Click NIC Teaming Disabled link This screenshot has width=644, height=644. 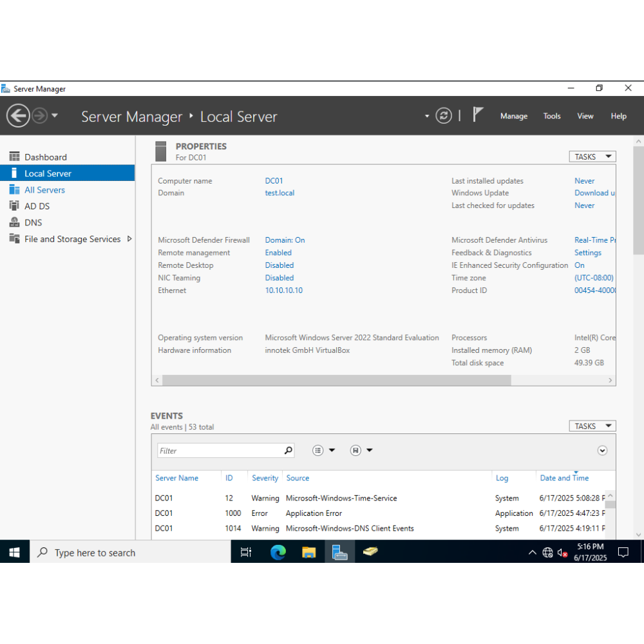click(279, 278)
